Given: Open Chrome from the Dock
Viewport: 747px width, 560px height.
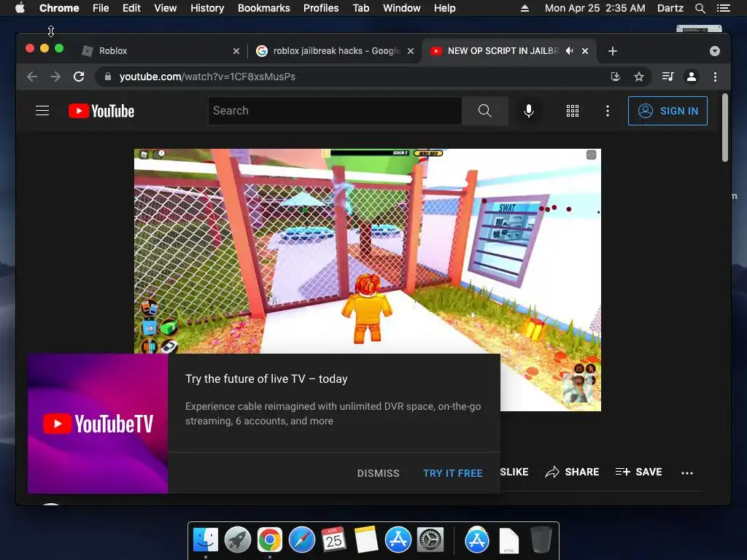Looking at the screenshot, I should (270, 540).
